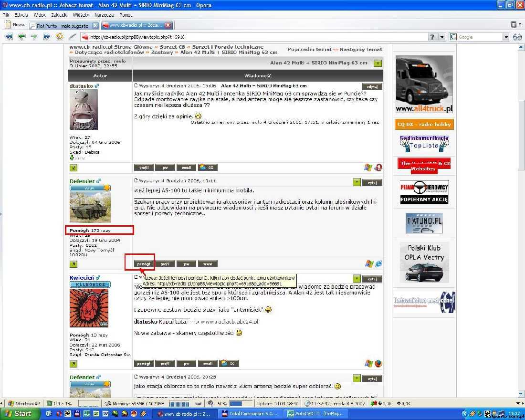Click the dtatusko username link
This screenshot has height=420, width=525.
point(81,86)
